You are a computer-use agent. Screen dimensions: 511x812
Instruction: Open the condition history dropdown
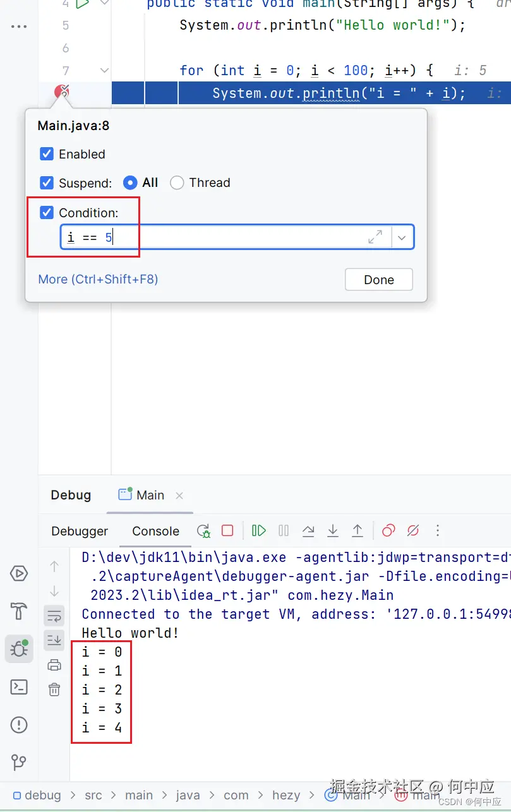click(x=403, y=237)
